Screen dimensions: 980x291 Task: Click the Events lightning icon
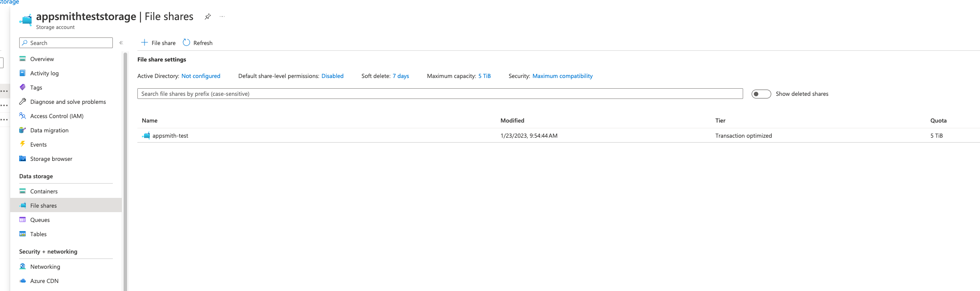tap(22, 144)
